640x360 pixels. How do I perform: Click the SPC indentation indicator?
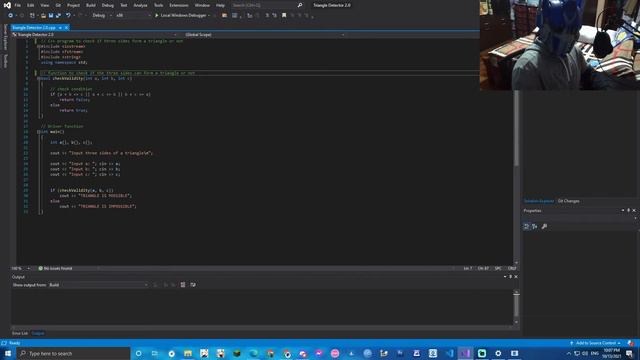pyautogui.click(x=498, y=269)
